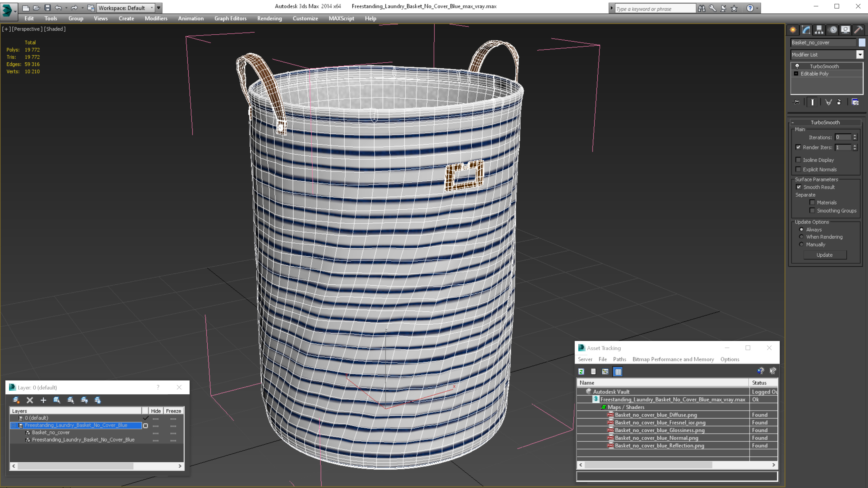Open the Undo history dropdown arrow
Screen dimensions: 868x488
pyautogui.click(x=66, y=8)
